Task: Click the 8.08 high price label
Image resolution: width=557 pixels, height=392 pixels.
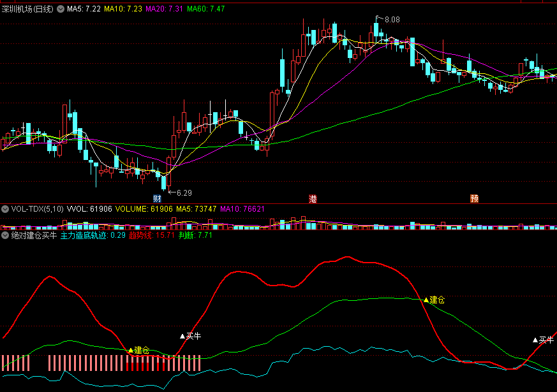Action: coord(392,20)
